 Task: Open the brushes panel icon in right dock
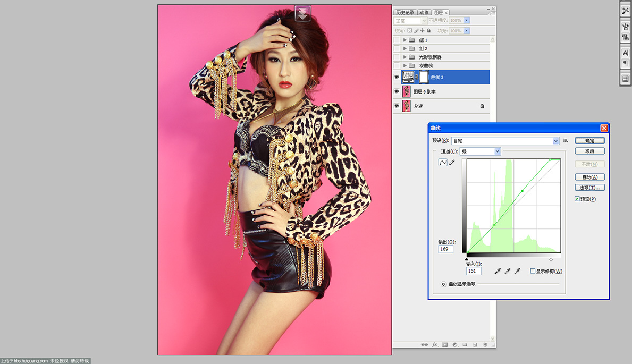click(x=626, y=28)
